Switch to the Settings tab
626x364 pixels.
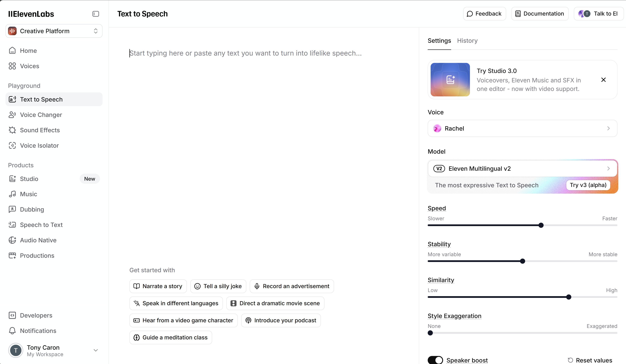coord(439,41)
